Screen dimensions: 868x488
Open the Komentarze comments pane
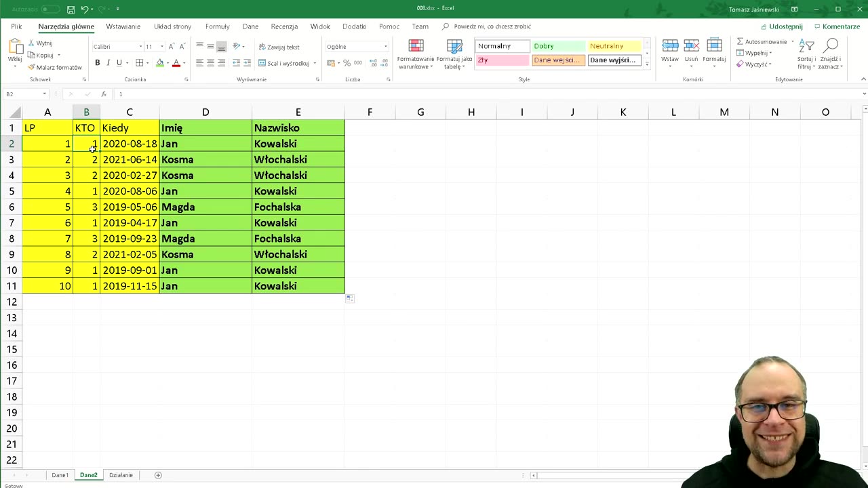[x=837, y=26]
